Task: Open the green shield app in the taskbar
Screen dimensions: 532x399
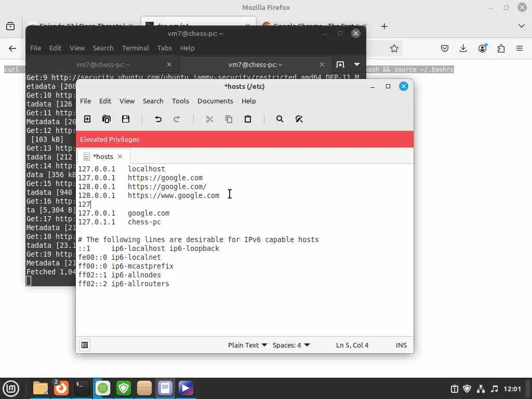Action: click(124, 389)
